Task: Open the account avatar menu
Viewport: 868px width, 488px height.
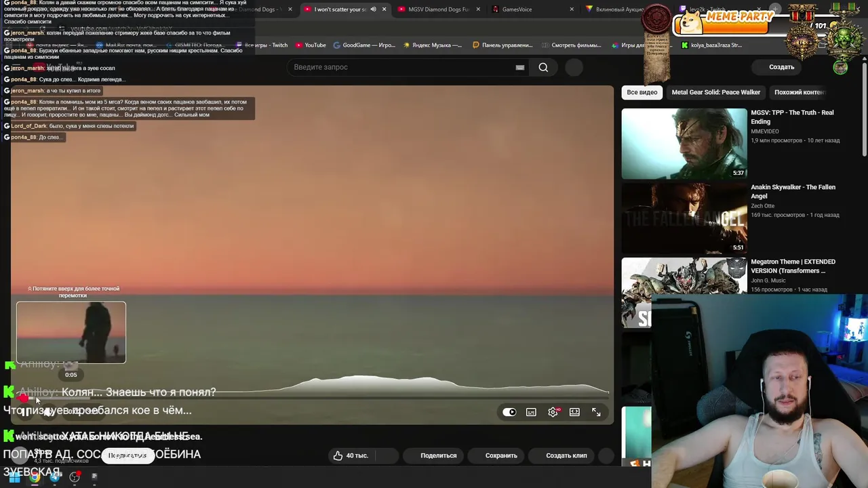Action: point(840,67)
